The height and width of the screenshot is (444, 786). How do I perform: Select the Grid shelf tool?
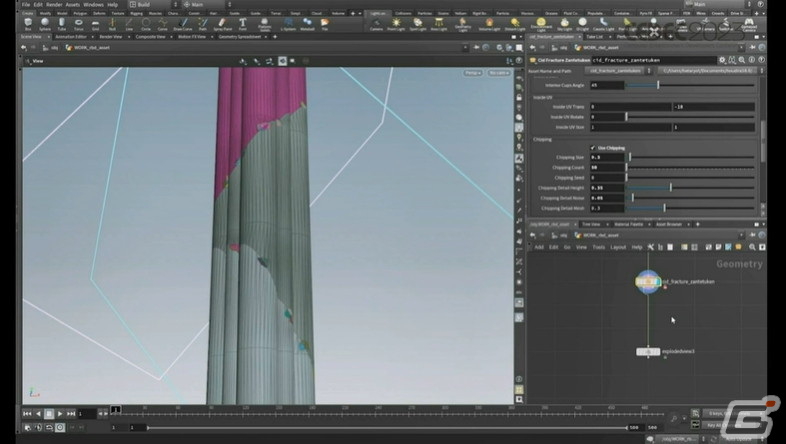(95, 24)
